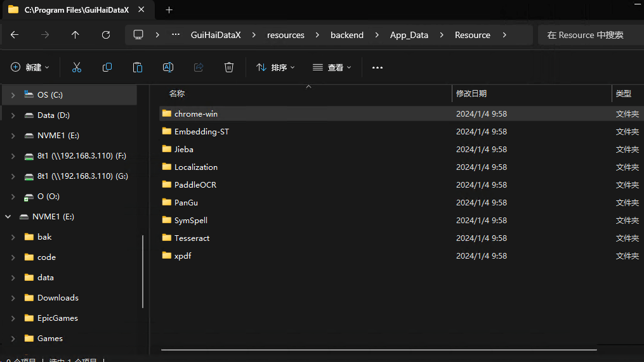
Task: Navigate to backend breadcrumb
Action: pos(347,35)
